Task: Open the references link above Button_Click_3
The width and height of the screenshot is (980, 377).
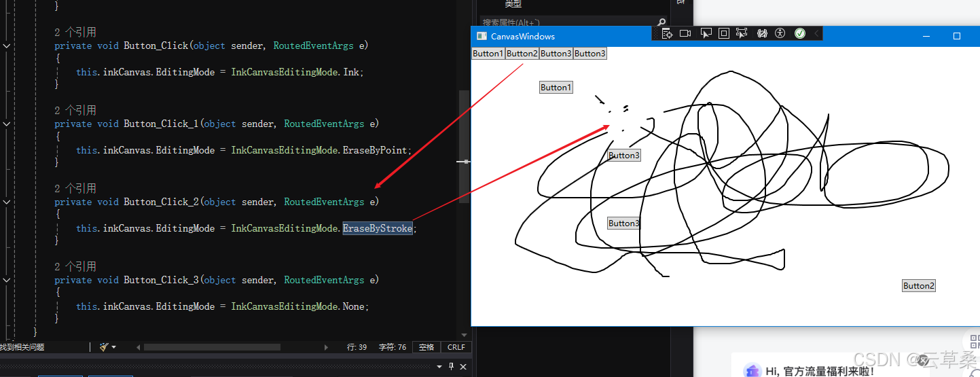Action: click(x=75, y=267)
